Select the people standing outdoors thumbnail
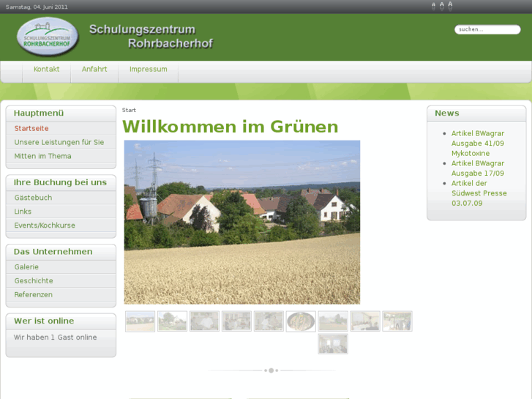Viewport: 532px width, 399px height. (397, 321)
